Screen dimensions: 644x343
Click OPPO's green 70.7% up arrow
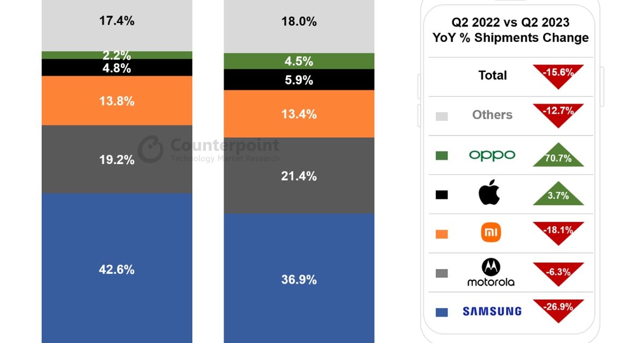click(x=558, y=156)
